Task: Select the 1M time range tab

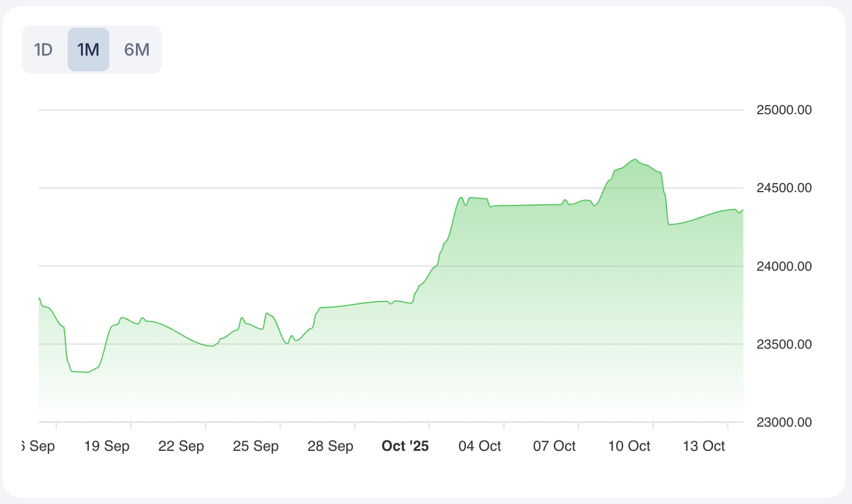Action: point(88,50)
